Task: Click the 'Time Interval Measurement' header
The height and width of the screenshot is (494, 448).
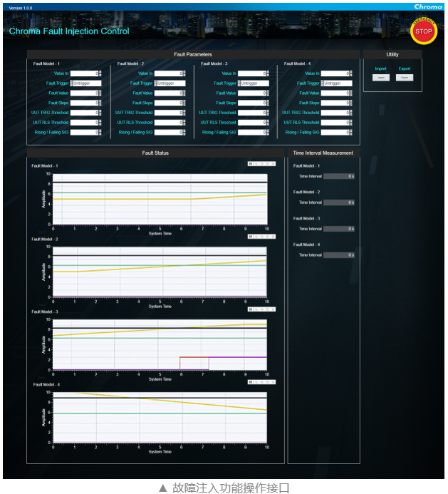Action: coord(323,153)
